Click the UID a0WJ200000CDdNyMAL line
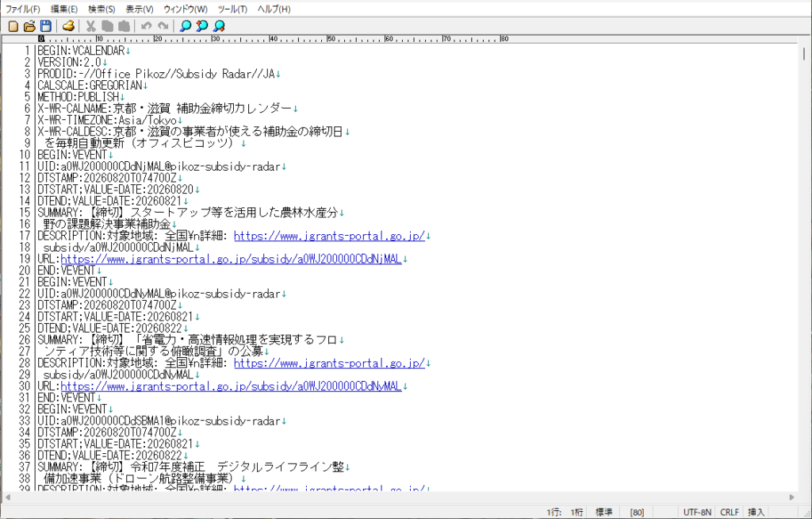Viewport: 812px width, 519px height. [x=159, y=294]
